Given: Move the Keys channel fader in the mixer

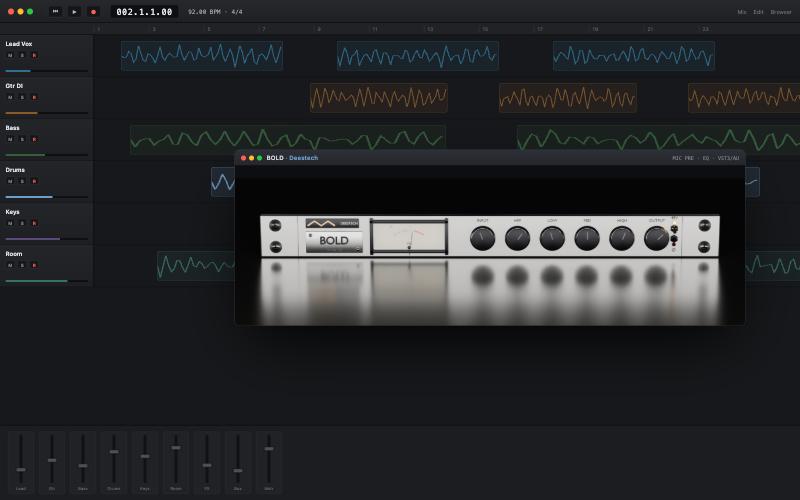Looking at the screenshot, I should (145, 456).
